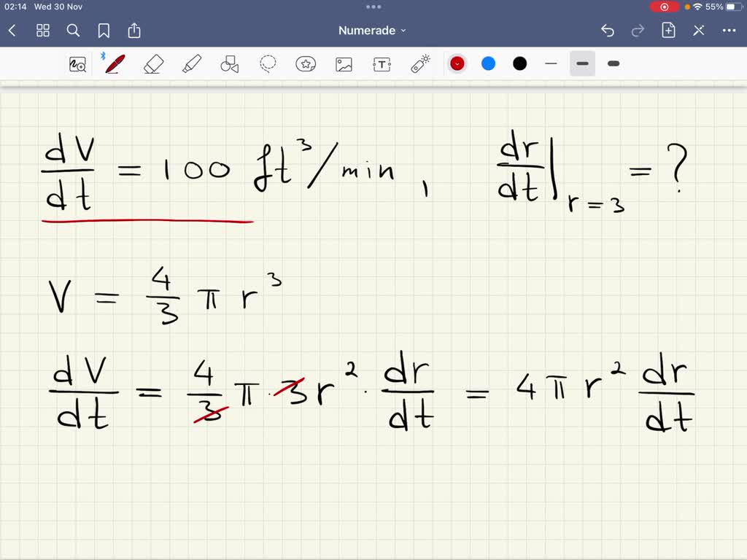The width and height of the screenshot is (747, 560).
Task: Pick the blue pen color swatch
Action: point(489,64)
